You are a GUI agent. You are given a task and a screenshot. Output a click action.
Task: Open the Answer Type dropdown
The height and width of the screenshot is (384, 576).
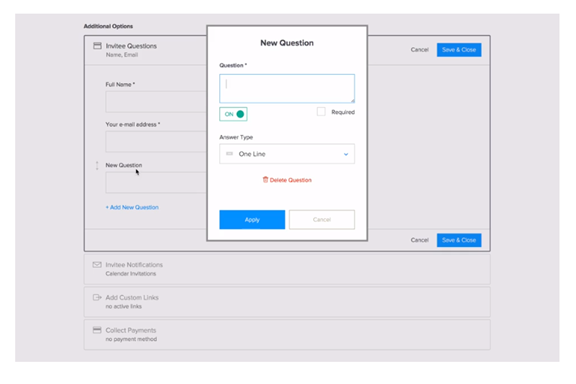pos(287,154)
